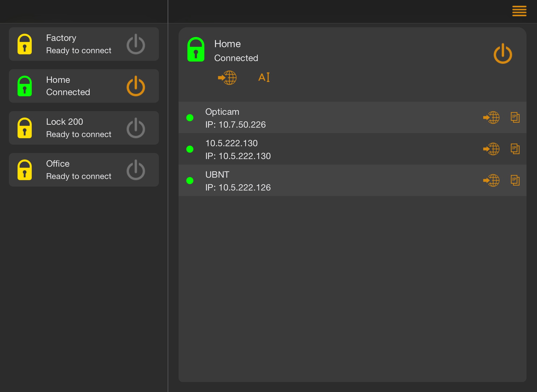Image resolution: width=537 pixels, height=392 pixels.
Task: Select the Office connection entry
Action: [79, 170]
